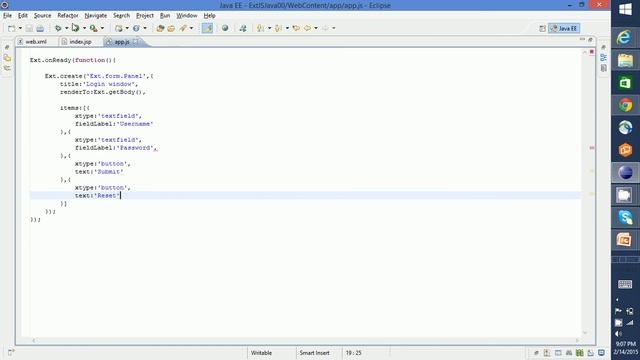Click the Run External Tools icon
Image resolution: width=640 pixels, height=360 pixels.
93,28
